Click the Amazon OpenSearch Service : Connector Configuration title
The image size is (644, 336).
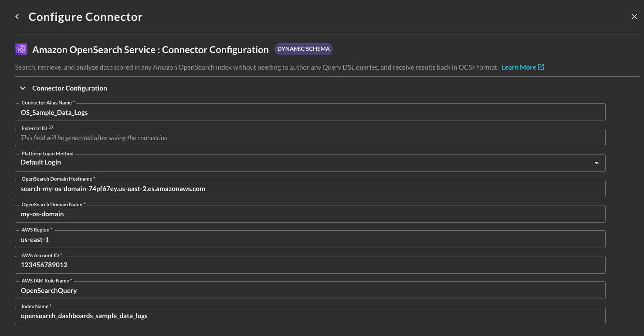pyautogui.click(x=150, y=50)
